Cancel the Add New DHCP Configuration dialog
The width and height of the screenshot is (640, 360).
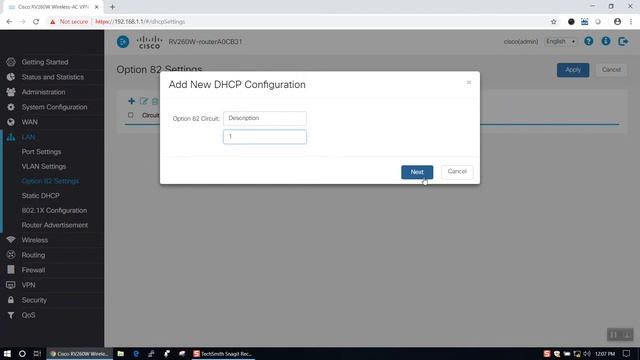[457, 172]
